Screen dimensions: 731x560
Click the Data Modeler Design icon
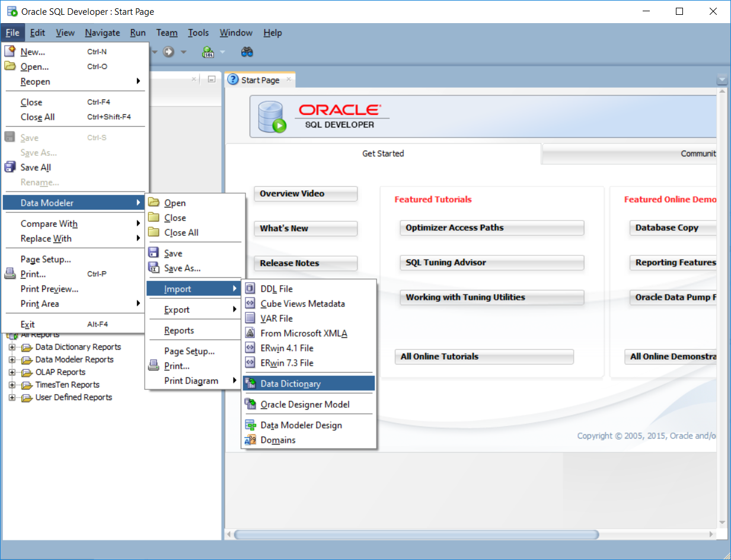point(250,425)
